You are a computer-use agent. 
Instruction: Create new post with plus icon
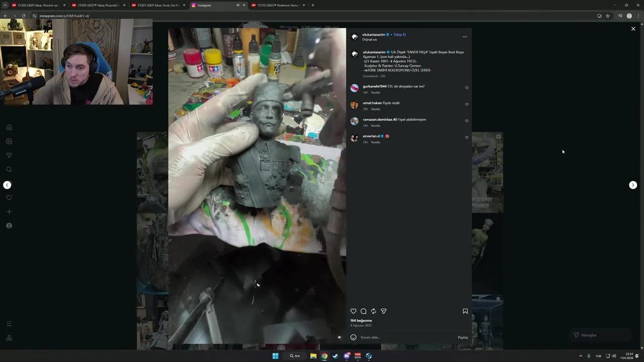9,212
